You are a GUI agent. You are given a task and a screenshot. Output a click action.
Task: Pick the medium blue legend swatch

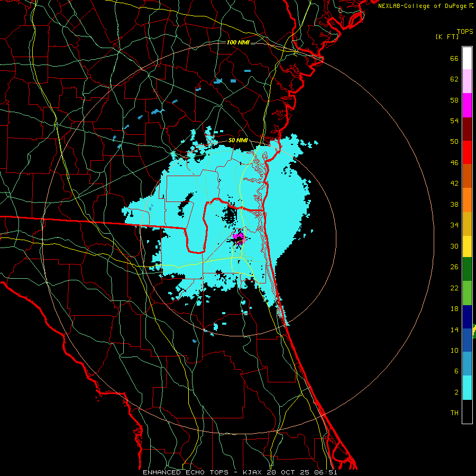point(467,340)
